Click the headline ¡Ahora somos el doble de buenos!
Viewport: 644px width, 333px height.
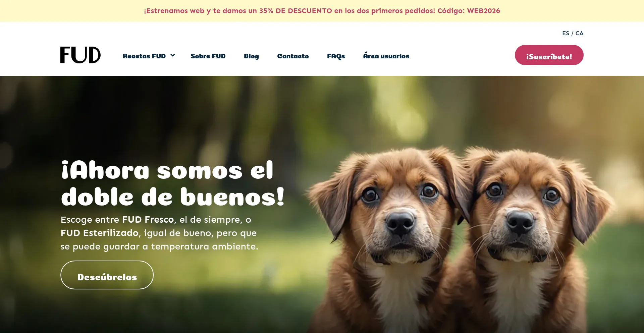pos(173,183)
